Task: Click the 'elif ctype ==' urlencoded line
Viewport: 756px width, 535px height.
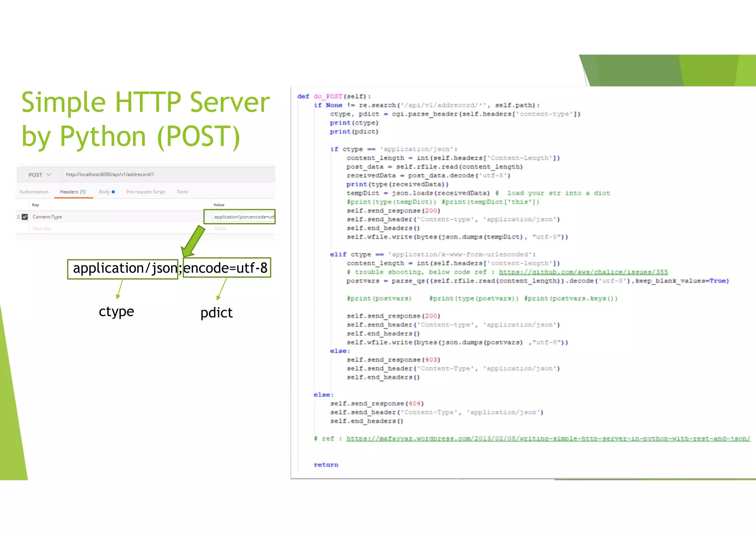Action: point(433,255)
